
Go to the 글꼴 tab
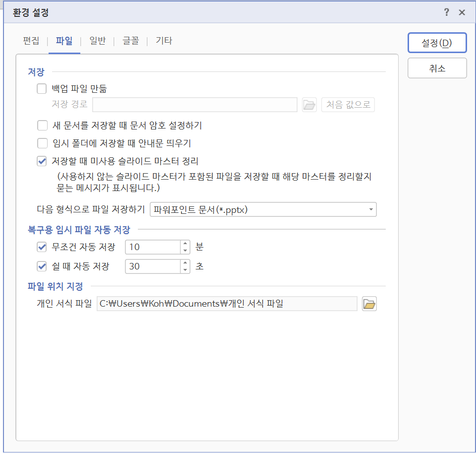[130, 40]
